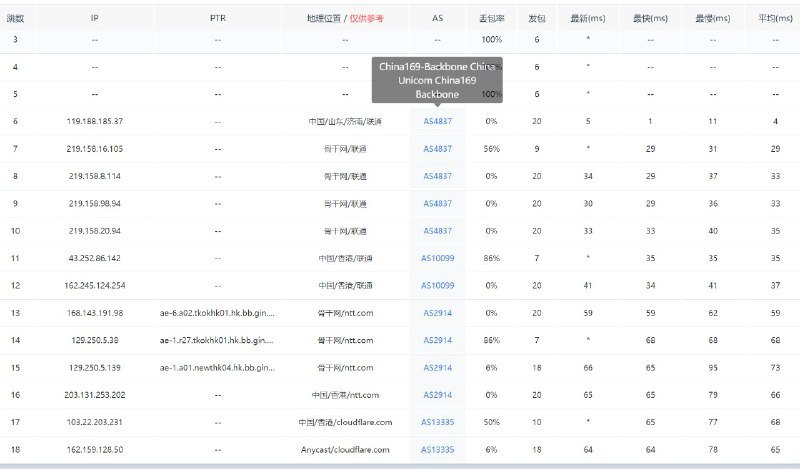The width and height of the screenshot is (800, 469).
Task: Open AS13335 link for Anycast cloudflare.com row
Action: click(x=437, y=450)
